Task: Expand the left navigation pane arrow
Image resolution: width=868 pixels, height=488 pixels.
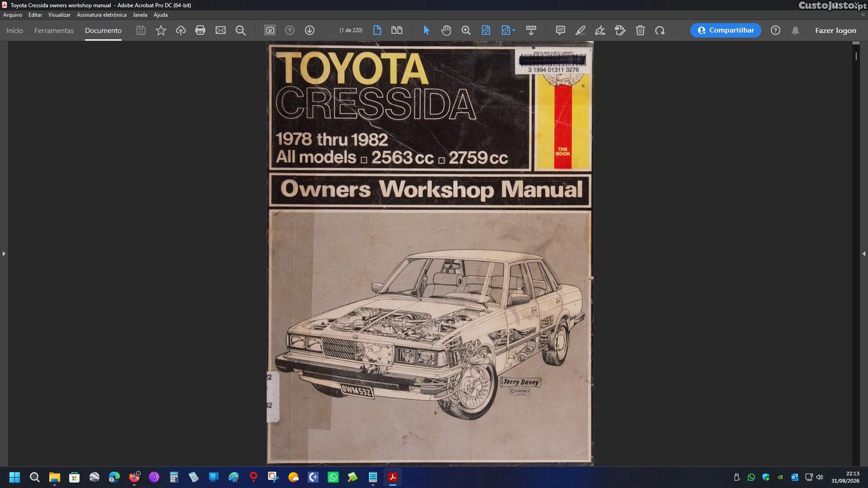Action: tap(3, 254)
